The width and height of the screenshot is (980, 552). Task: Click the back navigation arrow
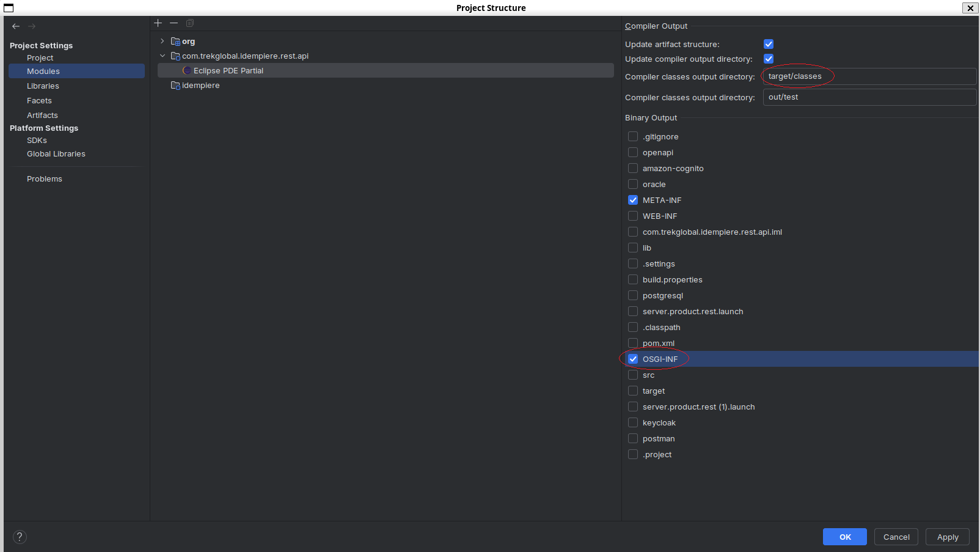pos(15,26)
